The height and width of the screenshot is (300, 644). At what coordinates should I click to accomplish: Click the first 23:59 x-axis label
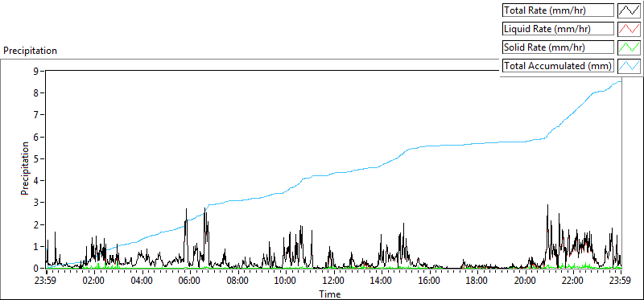(47, 282)
